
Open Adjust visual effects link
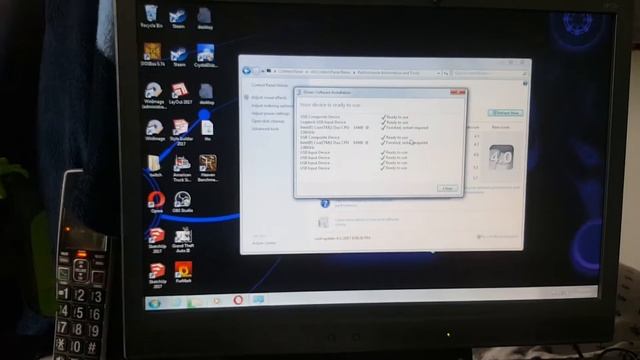point(269,98)
